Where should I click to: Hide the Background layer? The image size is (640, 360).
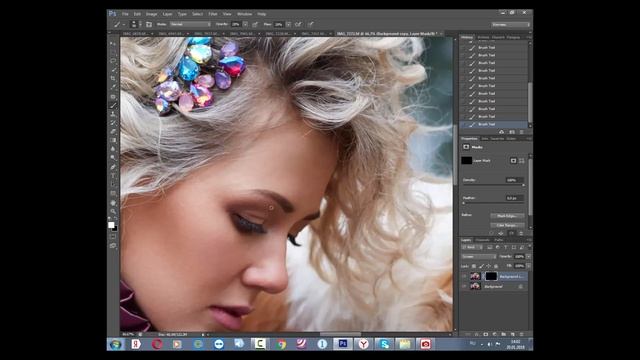(x=464, y=287)
